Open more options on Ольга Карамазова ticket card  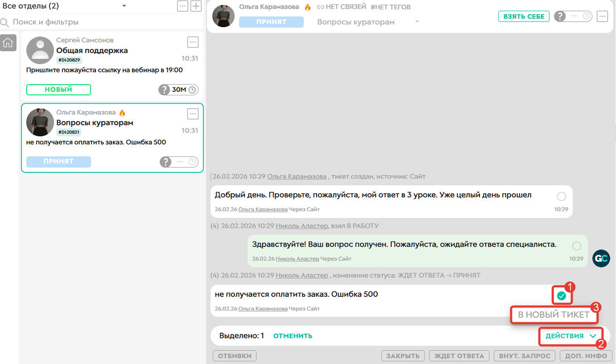[192, 114]
